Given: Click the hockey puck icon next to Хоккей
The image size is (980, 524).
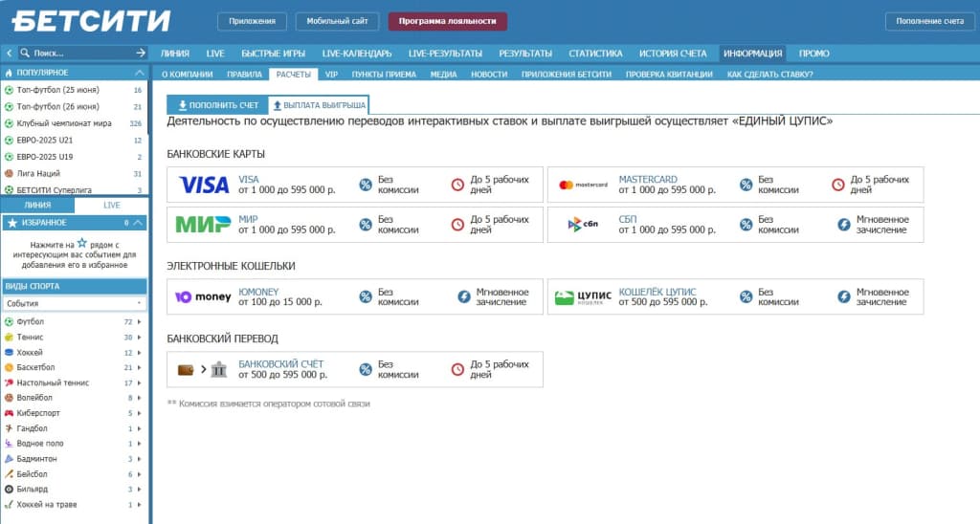Looking at the screenshot, I should point(9,352).
